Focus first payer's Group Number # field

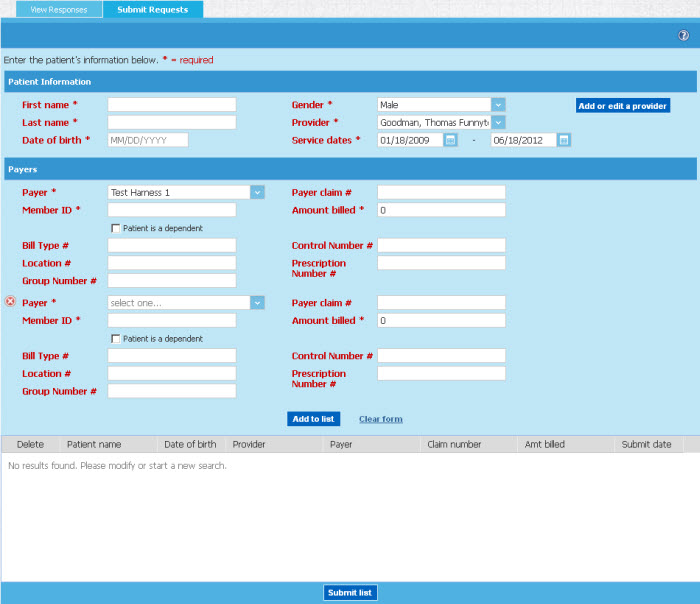click(x=172, y=280)
